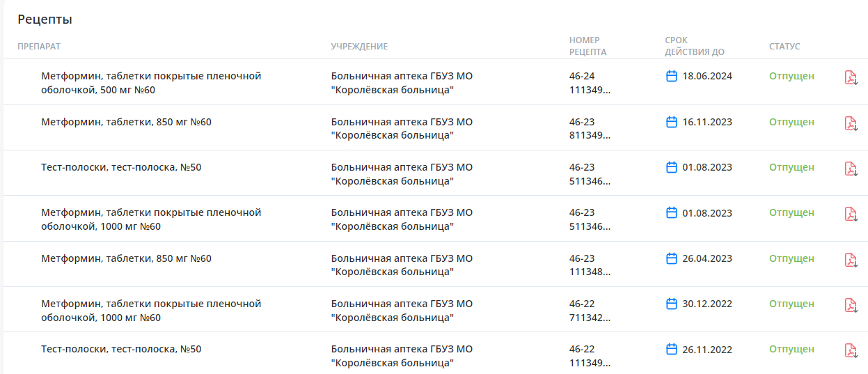Click calendar icon beside 26.04.2023

[672, 258]
